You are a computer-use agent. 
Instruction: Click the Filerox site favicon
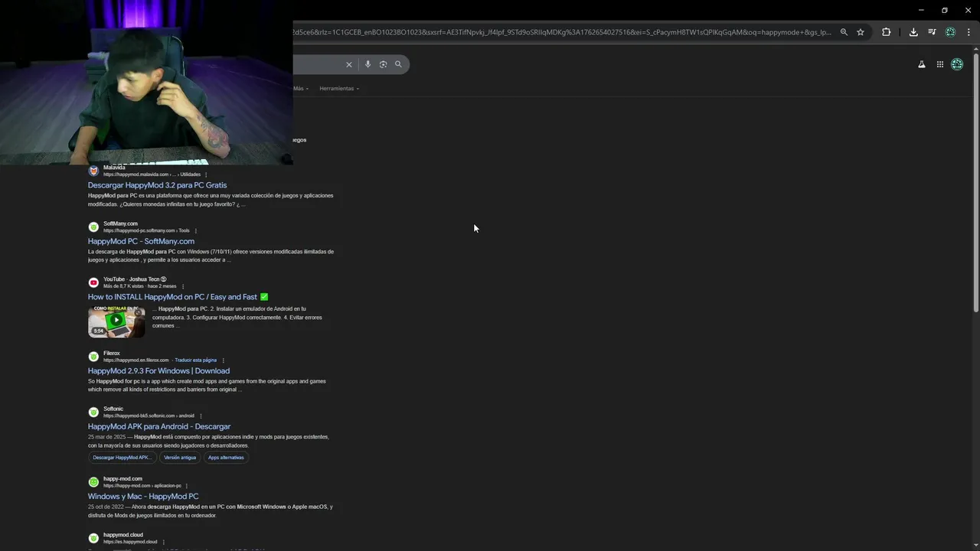coord(93,357)
